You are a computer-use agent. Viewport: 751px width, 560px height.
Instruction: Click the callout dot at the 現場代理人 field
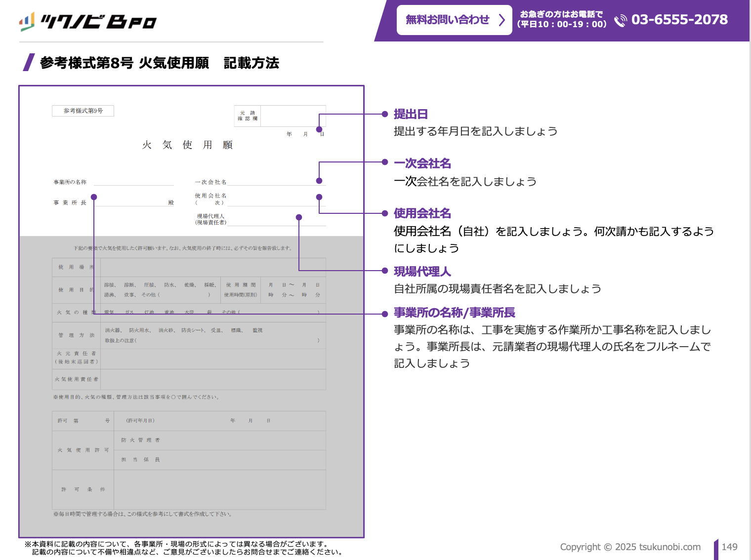click(299, 217)
